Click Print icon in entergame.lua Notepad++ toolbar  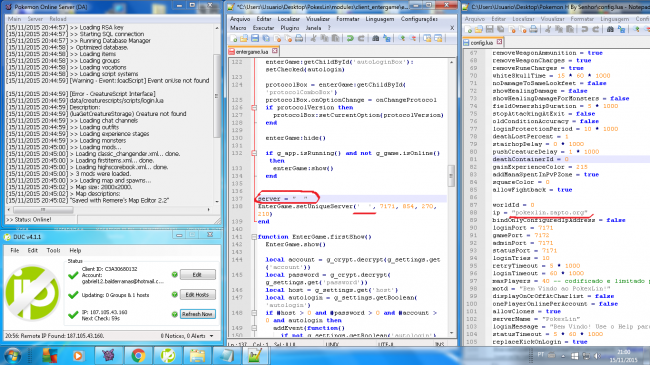[298, 39]
